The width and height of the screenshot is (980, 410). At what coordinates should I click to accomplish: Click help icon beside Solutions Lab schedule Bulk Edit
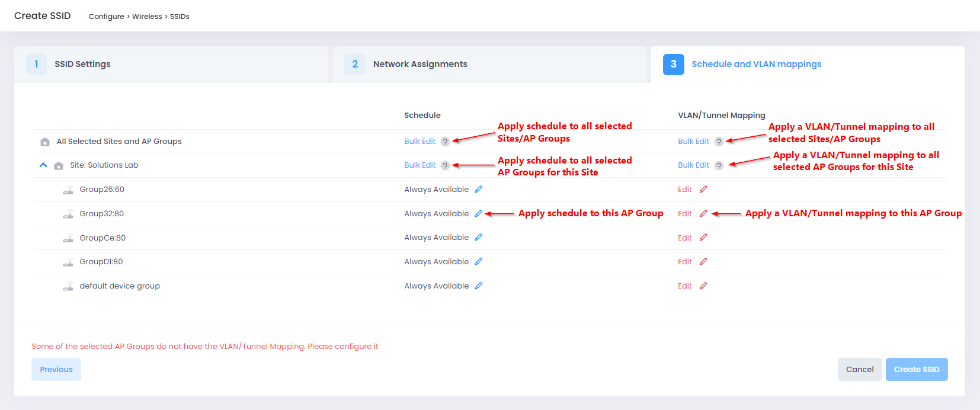coord(445,165)
